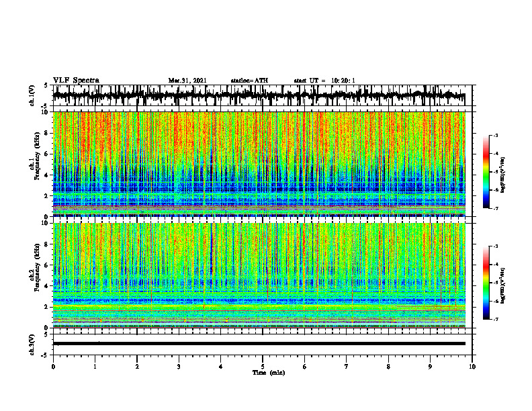
Task: Click time axis tick label "0"
Action: pos(53,367)
